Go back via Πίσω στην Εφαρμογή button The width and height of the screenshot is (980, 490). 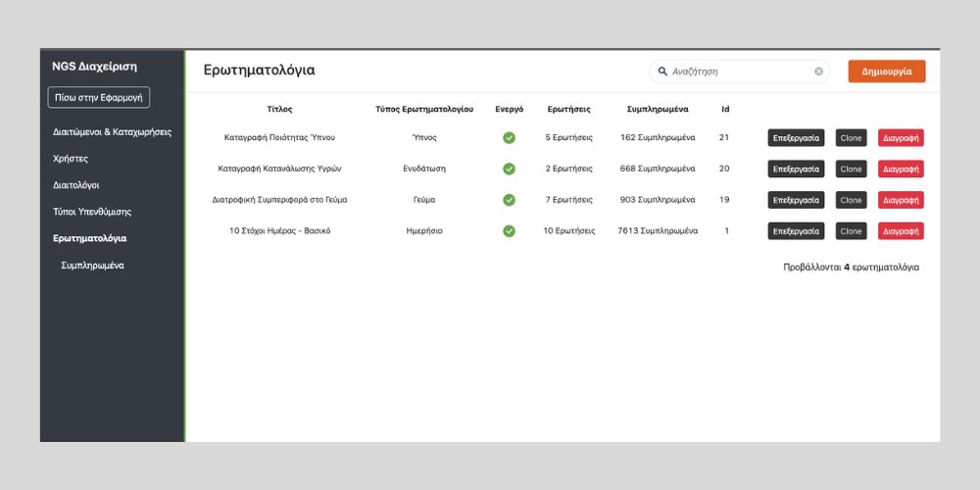click(98, 97)
